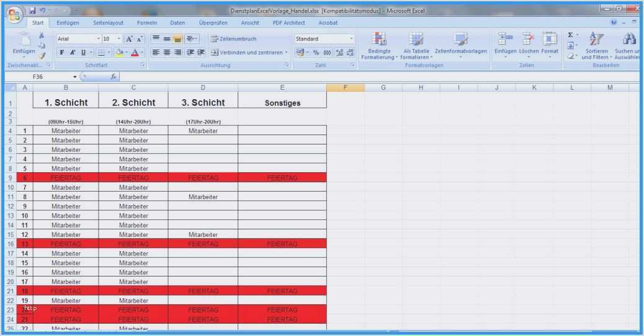Switch to the Einfügen ribbon tab
The width and height of the screenshot is (644, 336).
(x=68, y=23)
